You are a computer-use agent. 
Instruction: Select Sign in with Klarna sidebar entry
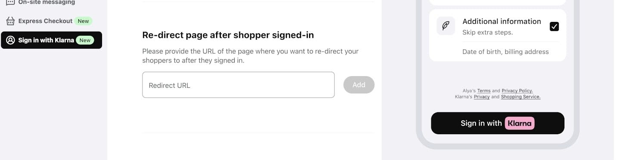[51, 40]
